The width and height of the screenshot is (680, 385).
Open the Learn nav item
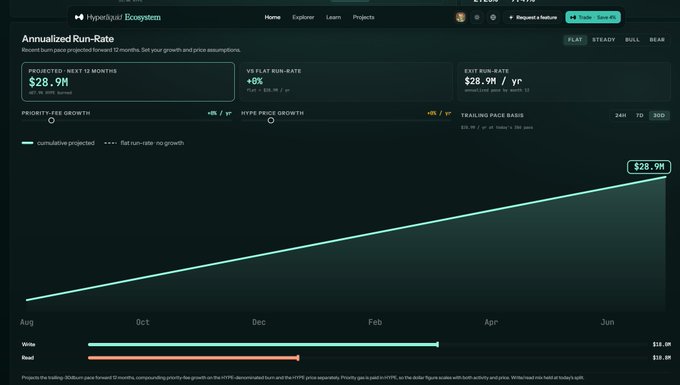pyautogui.click(x=333, y=17)
